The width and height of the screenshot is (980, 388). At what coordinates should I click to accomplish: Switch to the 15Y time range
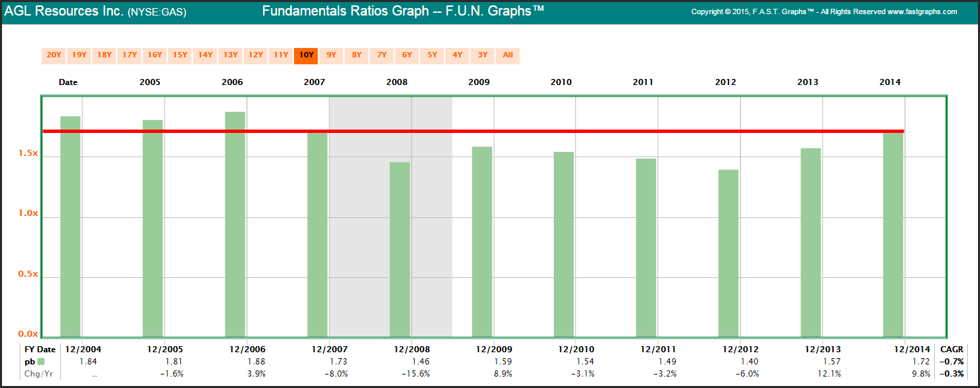pos(180,55)
